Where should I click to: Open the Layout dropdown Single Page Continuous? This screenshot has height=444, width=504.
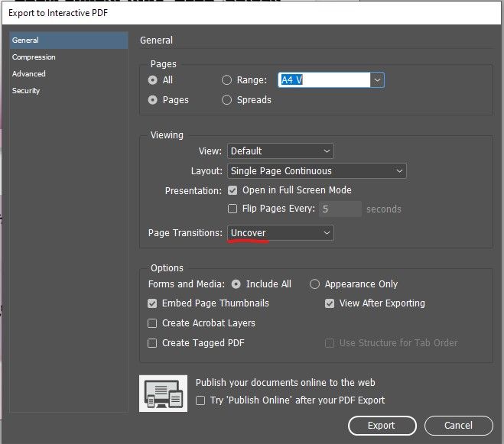(317, 171)
